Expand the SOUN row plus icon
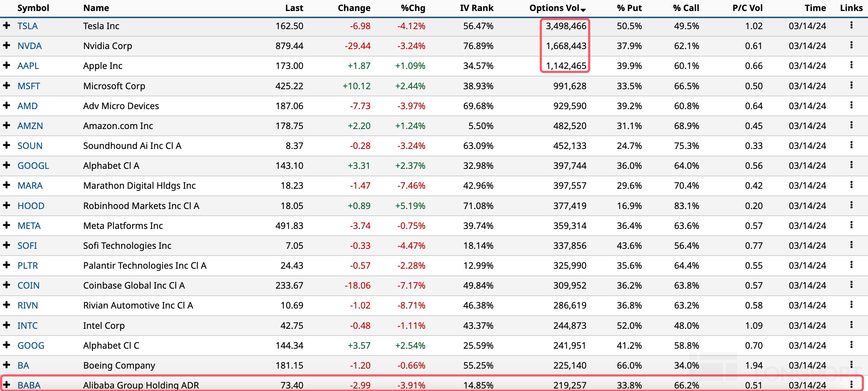Viewport: 868px width, 391px height. [x=6, y=145]
